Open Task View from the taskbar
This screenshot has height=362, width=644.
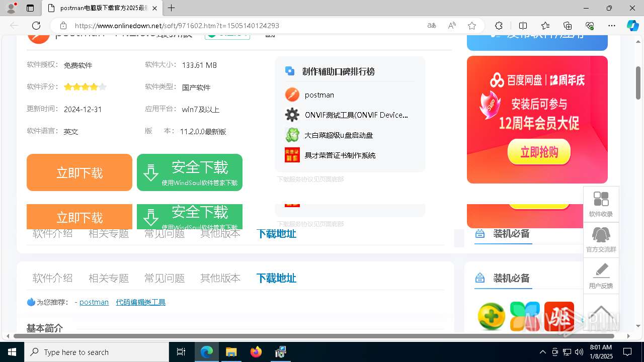[181, 352]
